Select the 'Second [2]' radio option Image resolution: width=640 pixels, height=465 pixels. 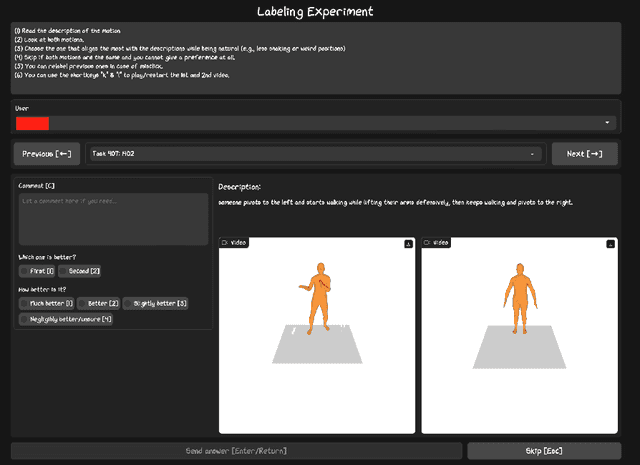[x=63, y=271]
